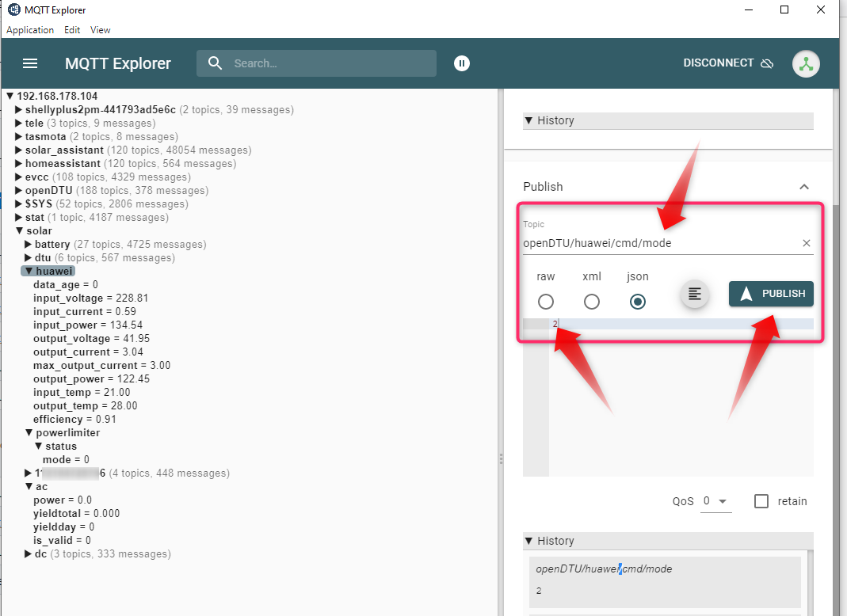The height and width of the screenshot is (616, 847).
Task: Collapse the solar topic
Action: tap(20, 231)
